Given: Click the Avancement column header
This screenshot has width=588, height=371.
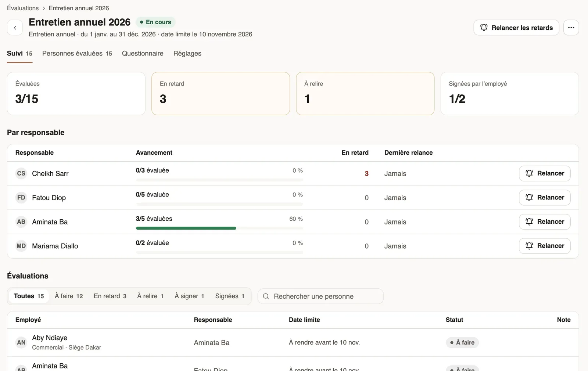Looking at the screenshot, I should (154, 152).
